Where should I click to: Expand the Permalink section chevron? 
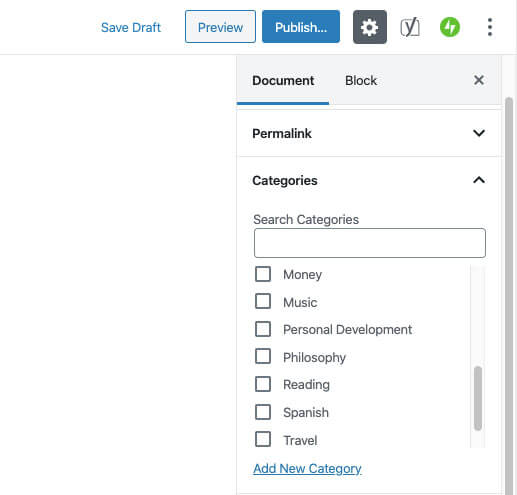click(479, 133)
